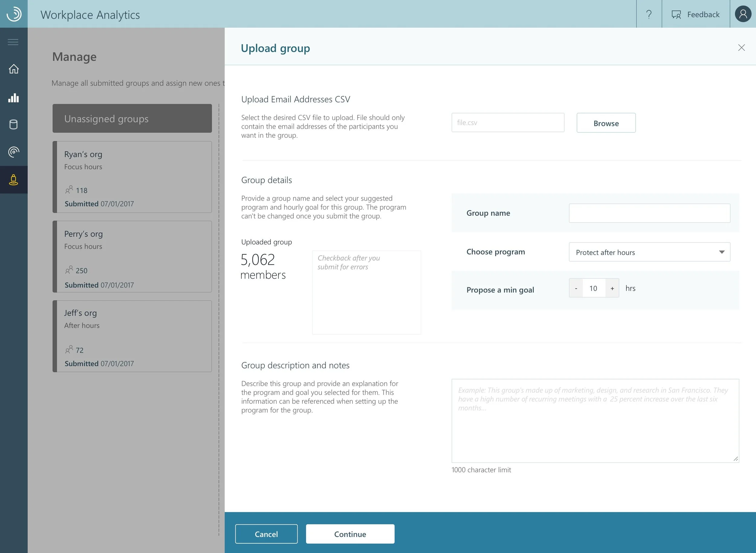The width and height of the screenshot is (756, 553).
Task: Open the Analyze bar chart icon
Action: (13, 98)
